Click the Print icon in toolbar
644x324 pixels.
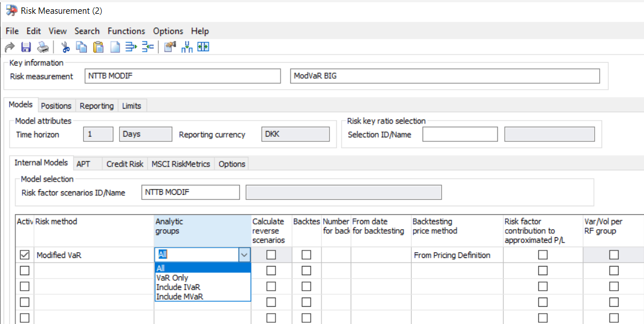43,47
